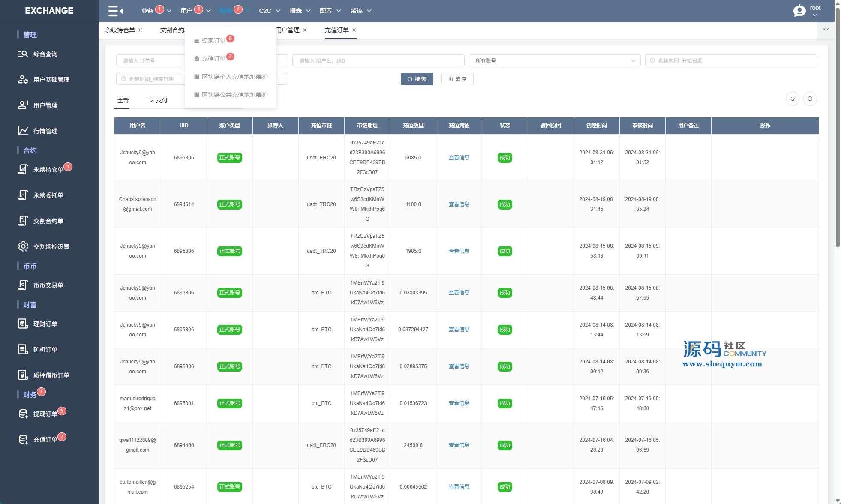The image size is (841, 504).
Task: Expand the tabs overflow chevron at right
Action: click(x=826, y=30)
